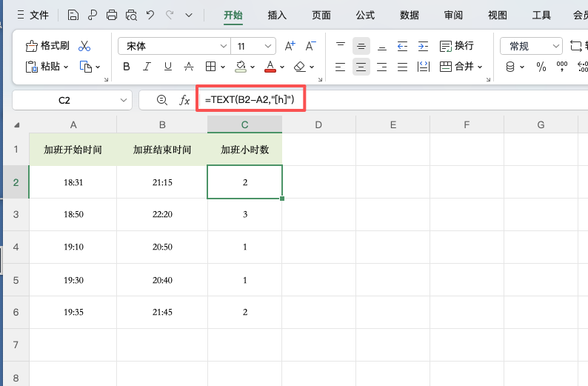
Task: Switch to the 插入 (Insert) tab
Action: coord(277,15)
